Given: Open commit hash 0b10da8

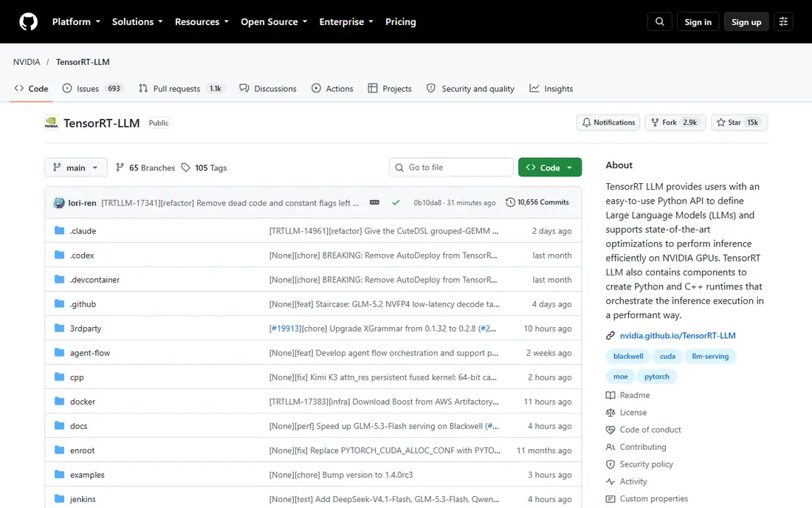Looking at the screenshot, I should 427,202.
